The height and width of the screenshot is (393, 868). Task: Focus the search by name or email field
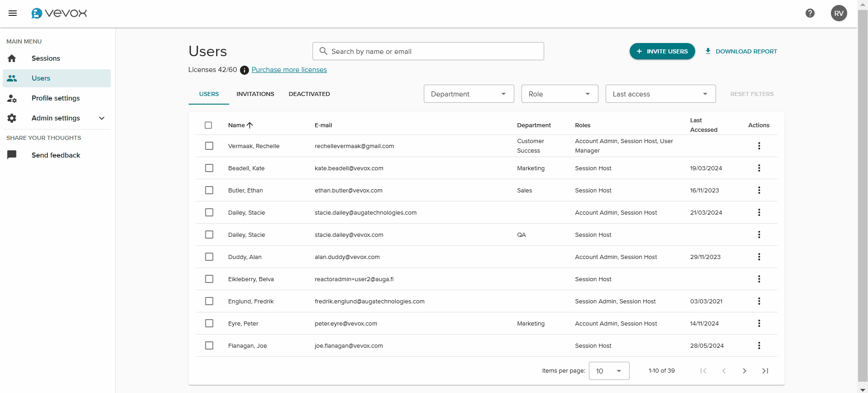428,51
